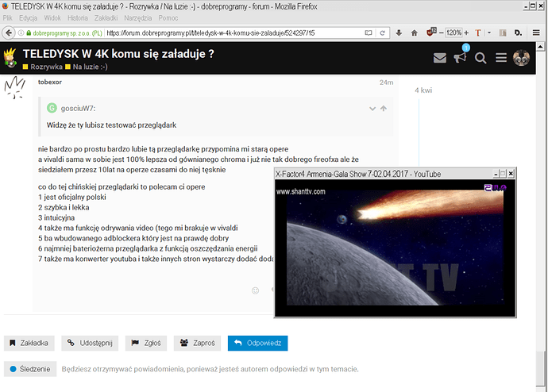The height and width of the screenshot is (392, 548).
Task: Open the forum hamburger menu
Action: pos(501,58)
